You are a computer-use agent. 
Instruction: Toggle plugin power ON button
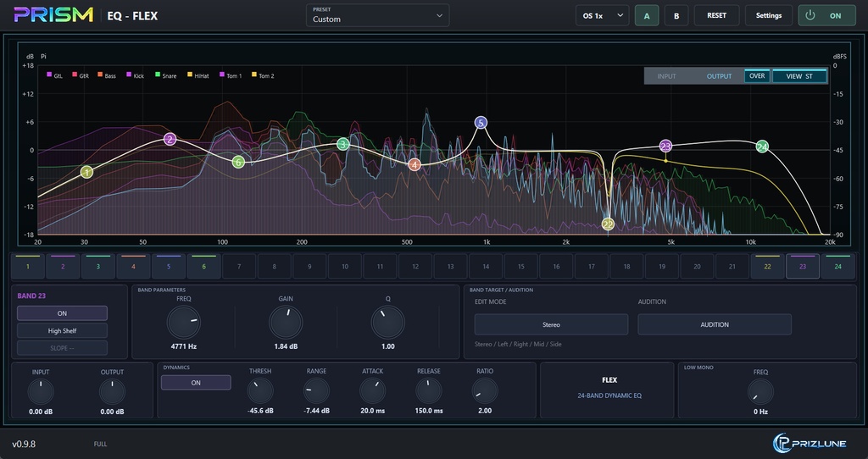click(x=826, y=15)
